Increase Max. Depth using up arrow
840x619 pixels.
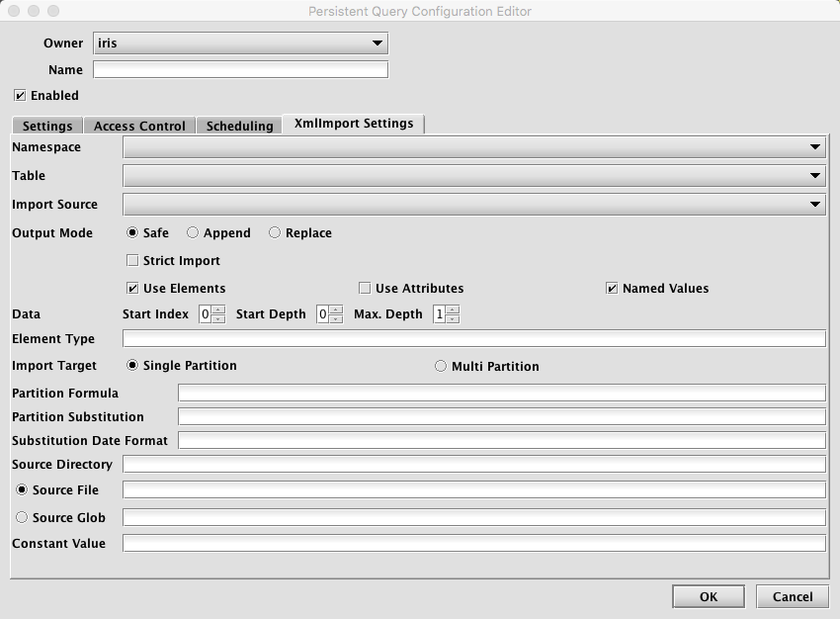453,309
